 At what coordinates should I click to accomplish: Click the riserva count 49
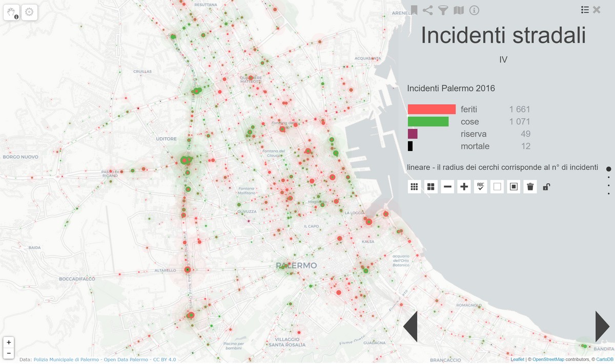(x=525, y=134)
